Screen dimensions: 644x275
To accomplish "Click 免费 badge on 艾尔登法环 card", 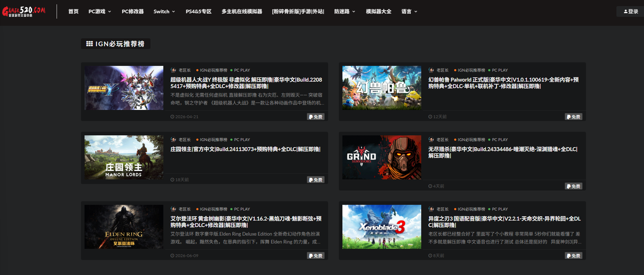I will pyautogui.click(x=316, y=256).
